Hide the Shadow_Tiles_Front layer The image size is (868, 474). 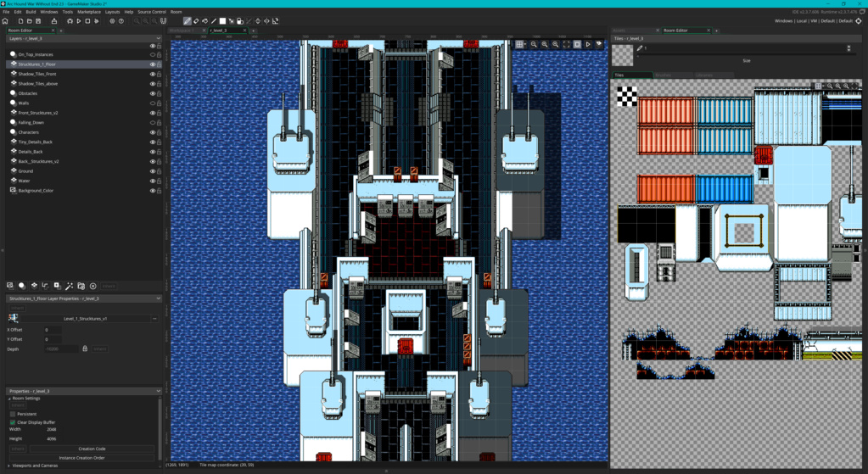pos(153,74)
